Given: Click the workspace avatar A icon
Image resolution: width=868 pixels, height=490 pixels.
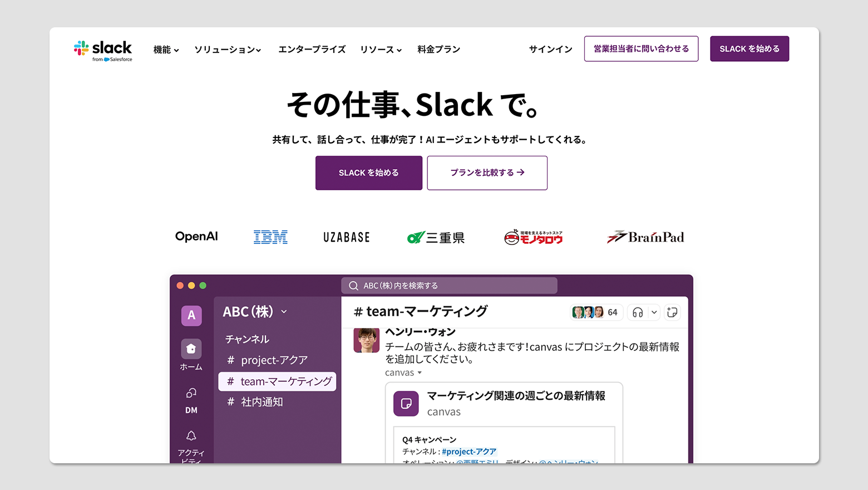Looking at the screenshot, I should (x=191, y=316).
